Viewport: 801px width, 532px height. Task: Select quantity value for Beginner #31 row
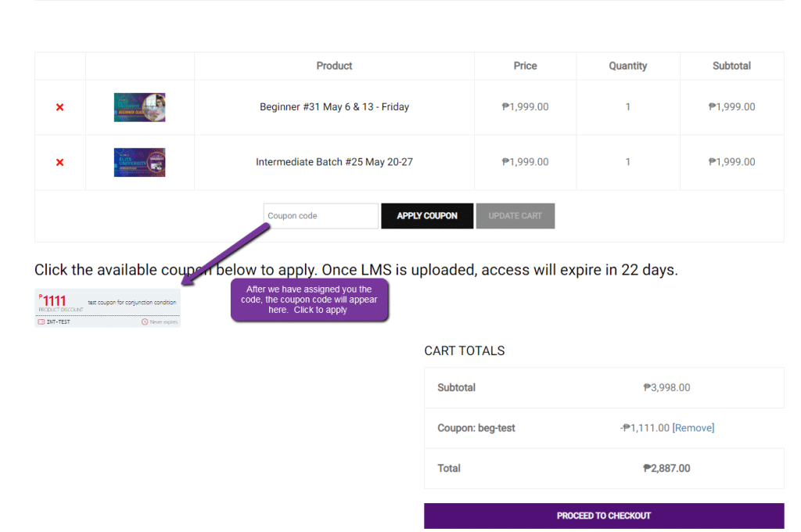pos(627,107)
